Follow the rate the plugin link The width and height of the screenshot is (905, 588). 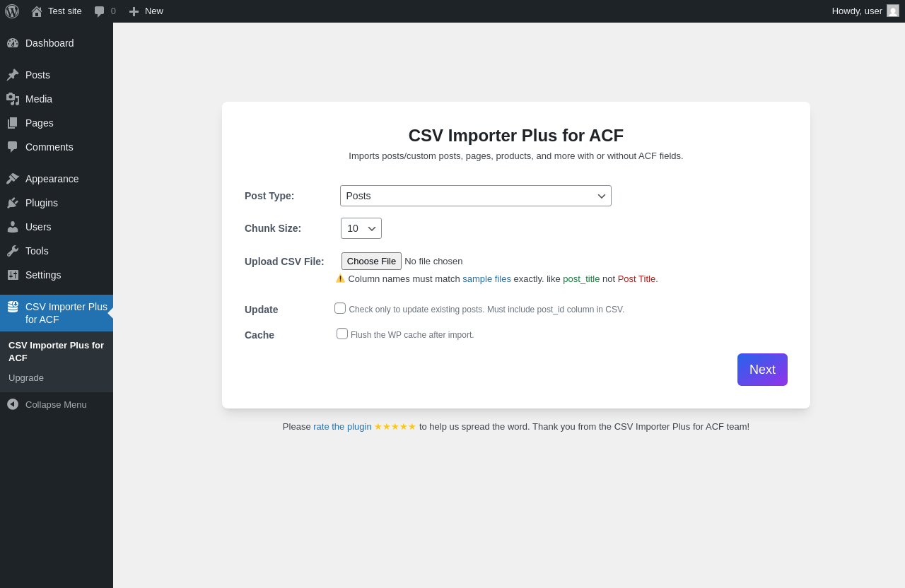342,427
